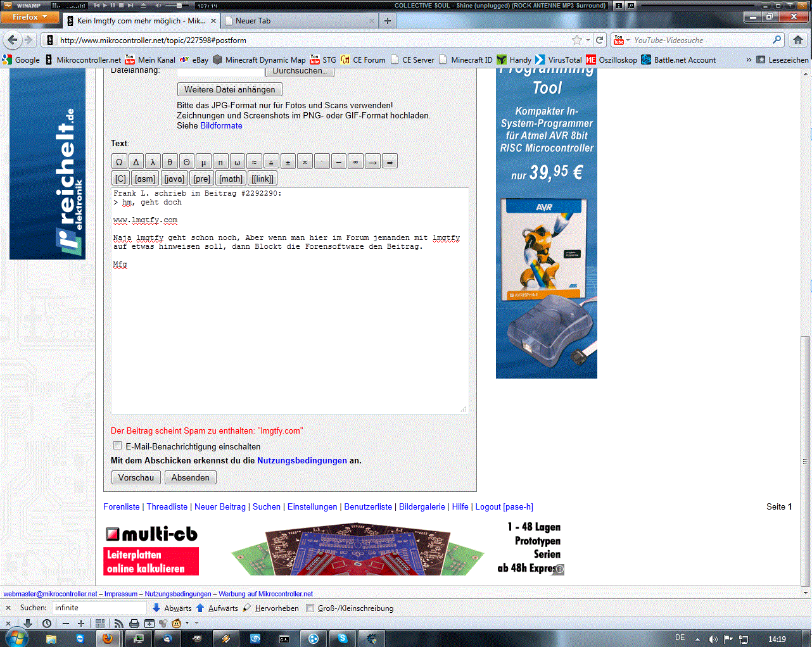
Task: Click the printer icon in add-on bar
Action: (x=134, y=624)
